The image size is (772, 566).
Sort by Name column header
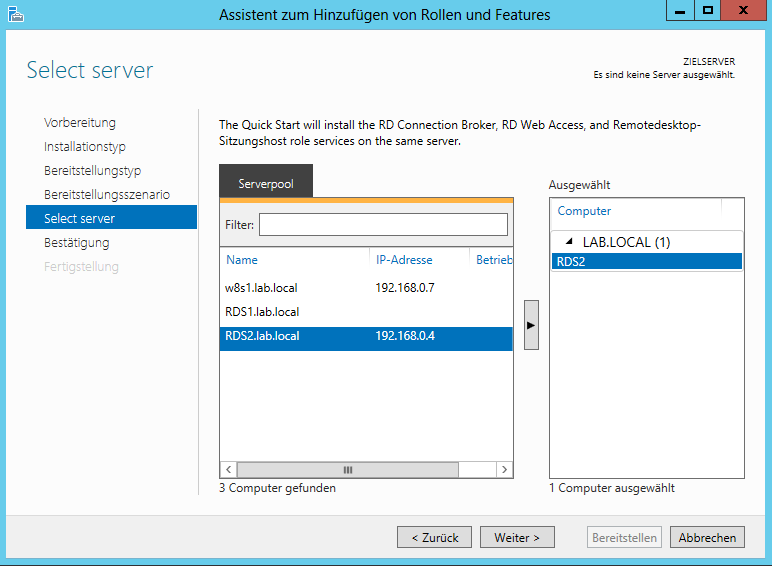[242, 260]
